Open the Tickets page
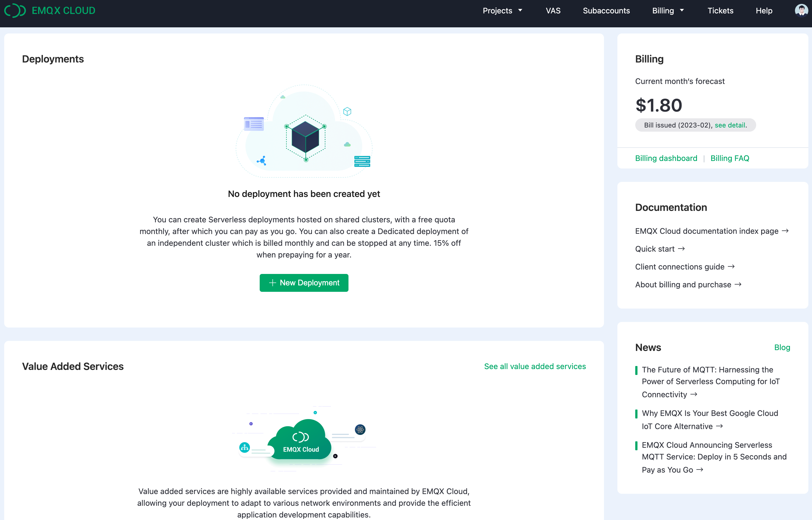The width and height of the screenshot is (812, 520). (720, 11)
